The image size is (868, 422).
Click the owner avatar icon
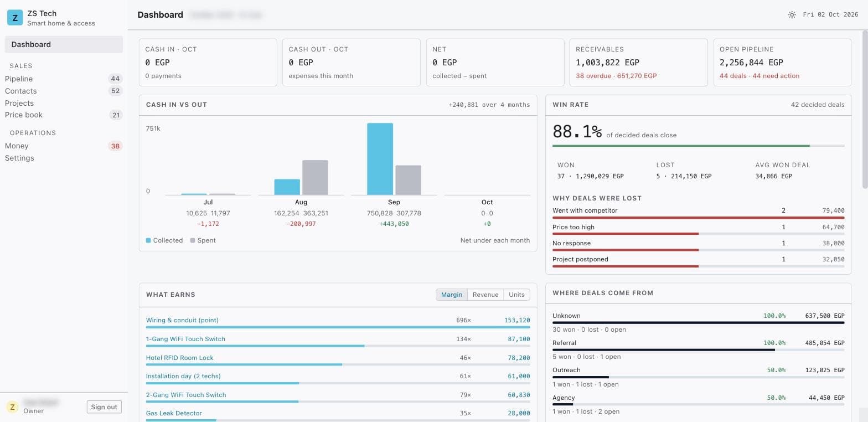pos(12,406)
